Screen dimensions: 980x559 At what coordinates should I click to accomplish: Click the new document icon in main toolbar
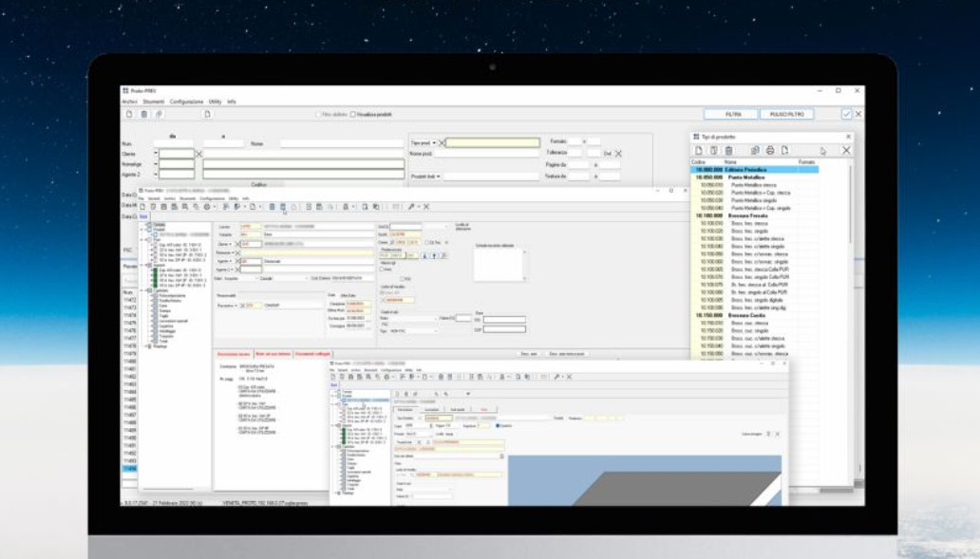[130, 114]
